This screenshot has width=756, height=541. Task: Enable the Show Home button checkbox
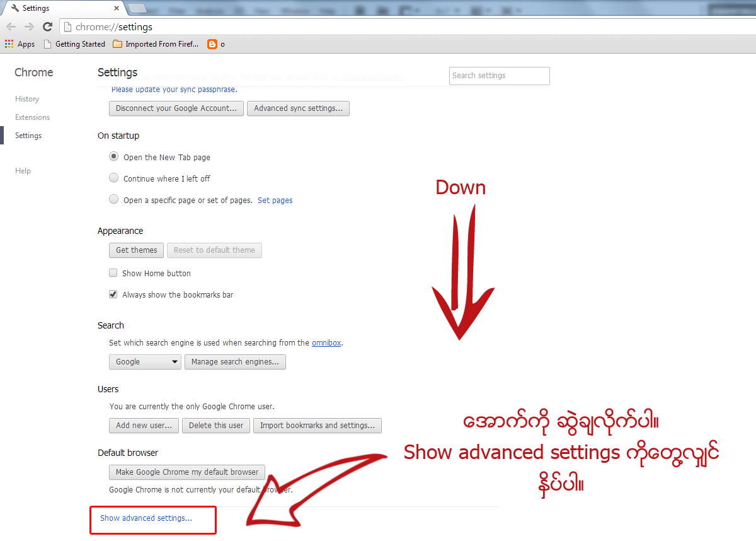[113, 272]
